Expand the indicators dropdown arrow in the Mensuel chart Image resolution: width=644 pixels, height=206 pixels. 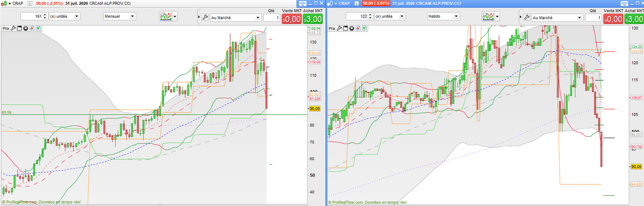[x=175, y=17]
